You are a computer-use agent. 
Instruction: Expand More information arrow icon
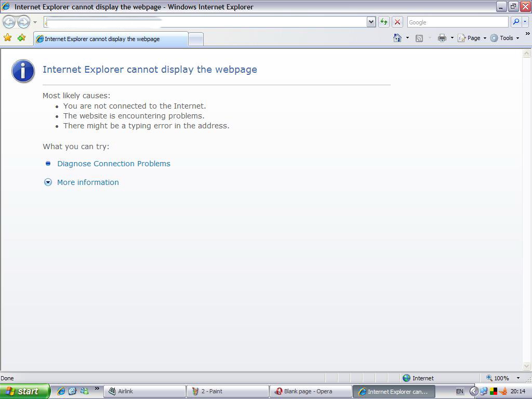pos(48,182)
